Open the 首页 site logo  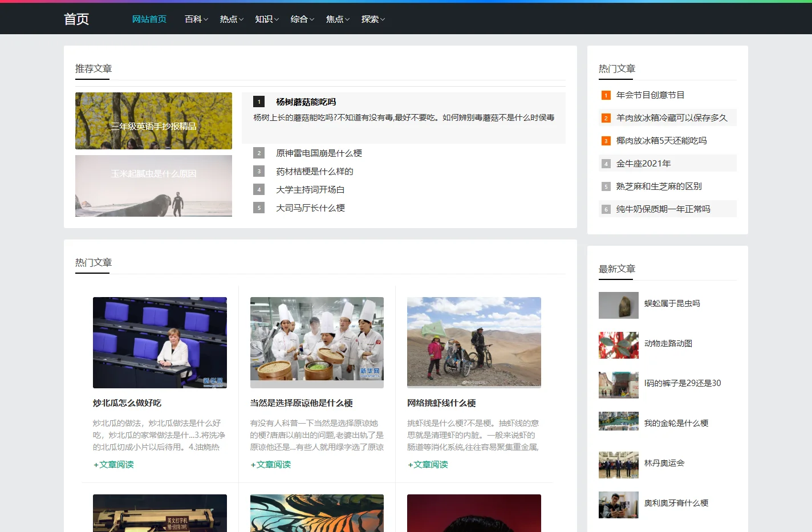(x=76, y=19)
